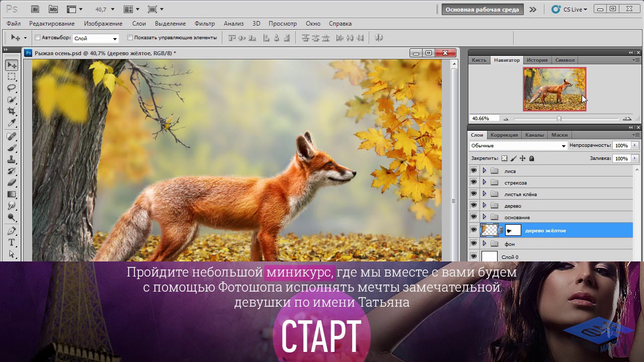Viewport: 644px width, 362px height.
Task: Click lock image pixels brush icon
Action: coord(514,158)
